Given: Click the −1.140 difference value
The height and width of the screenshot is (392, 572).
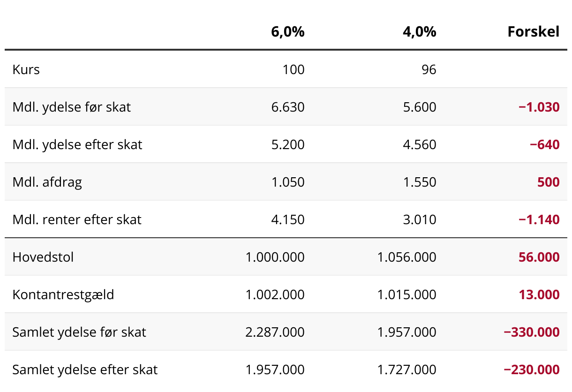Looking at the screenshot, I should click(539, 219).
